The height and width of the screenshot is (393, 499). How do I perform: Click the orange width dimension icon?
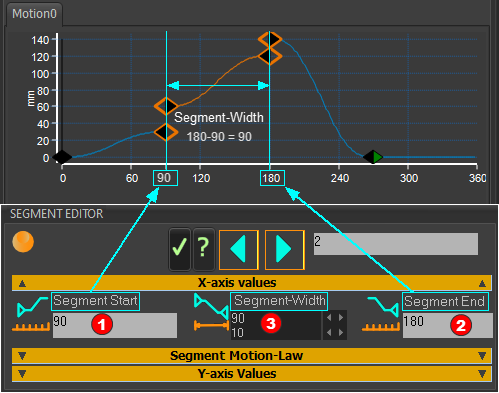click(211, 325)
